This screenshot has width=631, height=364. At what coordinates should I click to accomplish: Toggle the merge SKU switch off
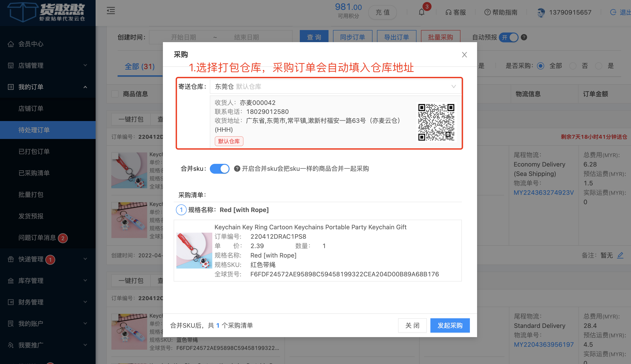(x=219, y=169)
